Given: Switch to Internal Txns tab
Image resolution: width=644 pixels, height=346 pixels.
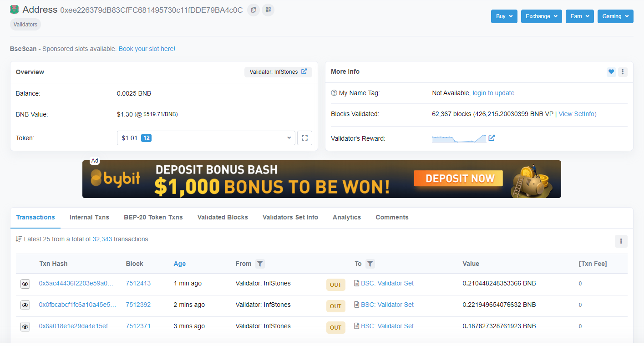Looking at the screenshot, I should coord(89,217).
